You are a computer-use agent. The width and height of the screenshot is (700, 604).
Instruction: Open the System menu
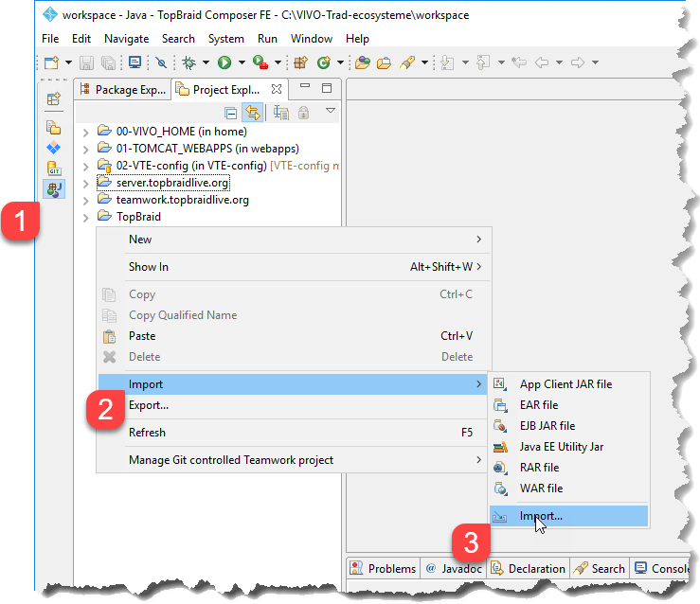click(225, 39)
